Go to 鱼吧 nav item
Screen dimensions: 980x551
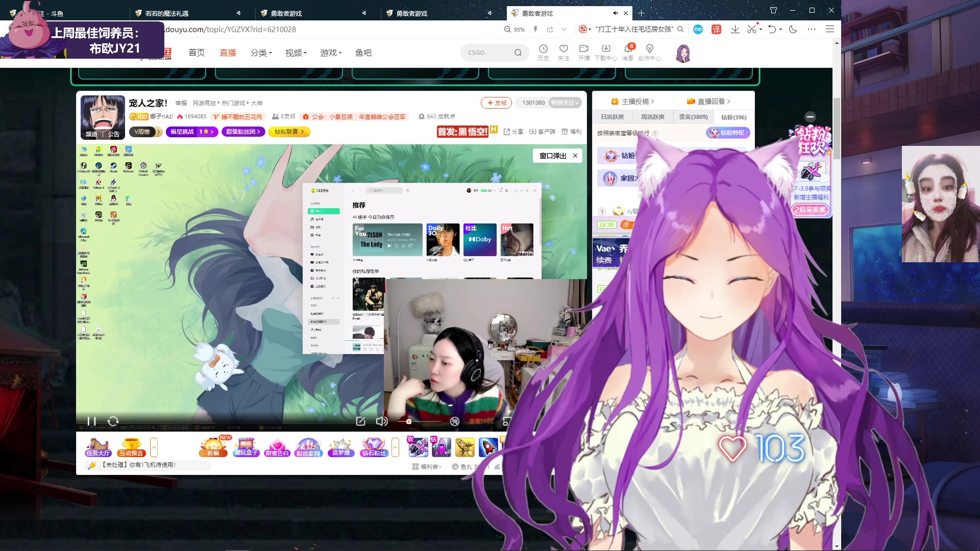363,53
